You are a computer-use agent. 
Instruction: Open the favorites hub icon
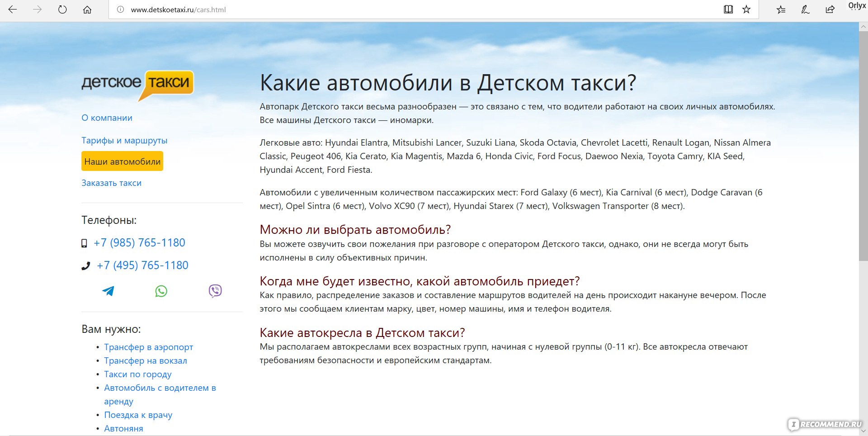coord(781,9)
